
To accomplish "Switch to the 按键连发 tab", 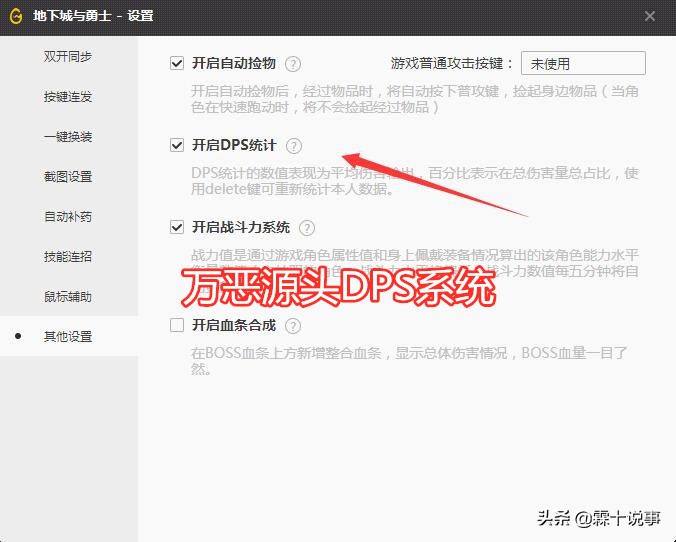I will 68,97.
